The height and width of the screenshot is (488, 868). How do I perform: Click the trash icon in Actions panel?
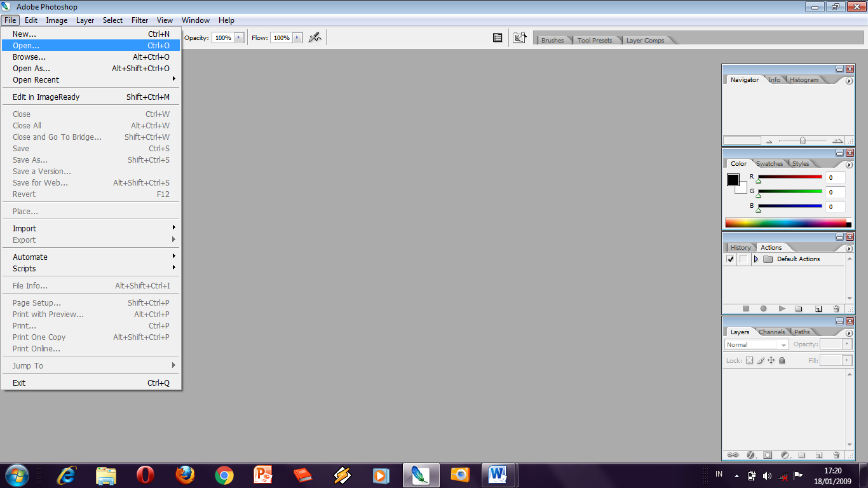pyautogui.click(x=836, y=309)
